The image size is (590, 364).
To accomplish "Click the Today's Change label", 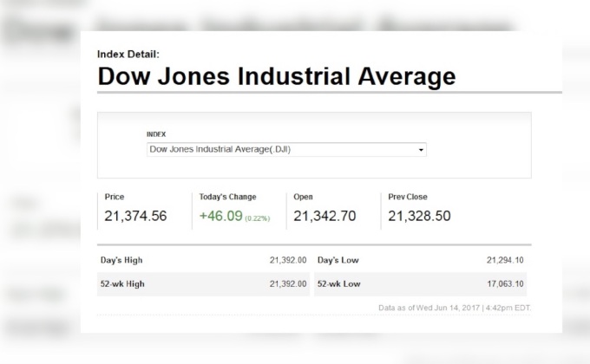I will tap(227, 197).
